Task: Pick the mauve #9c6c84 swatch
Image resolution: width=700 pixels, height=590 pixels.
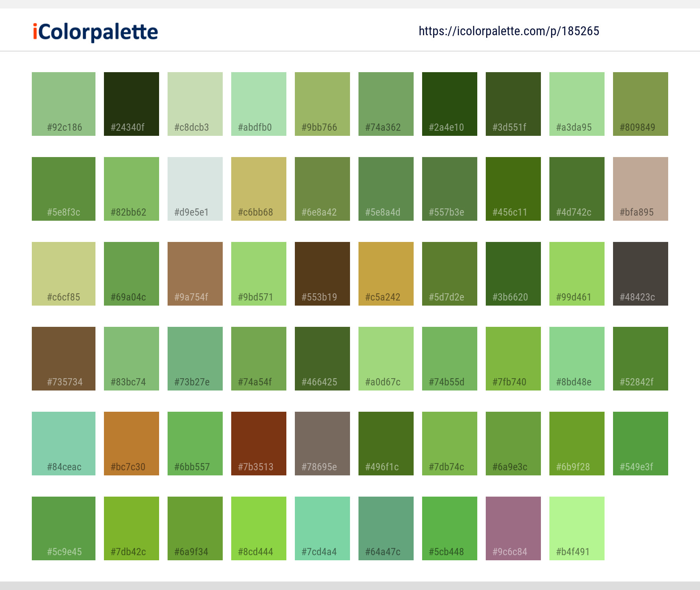Action: click(x=513, y=528)
